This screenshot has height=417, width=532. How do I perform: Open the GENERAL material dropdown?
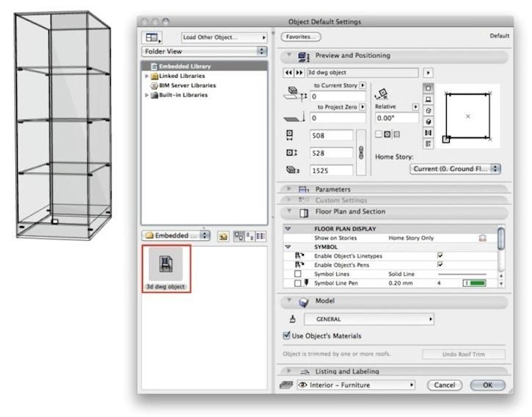(x=369, y=319)
